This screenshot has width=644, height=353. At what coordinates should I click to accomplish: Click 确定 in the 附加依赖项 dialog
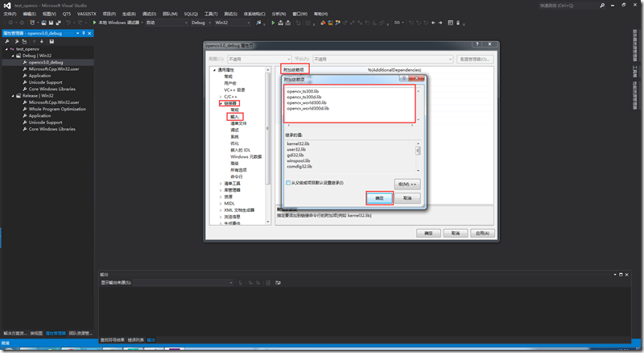coord(379,198)
